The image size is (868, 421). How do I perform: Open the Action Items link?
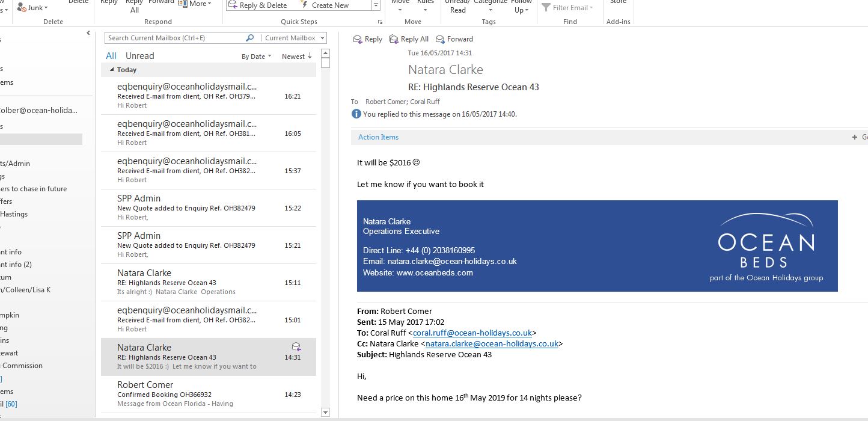point(378,137)
